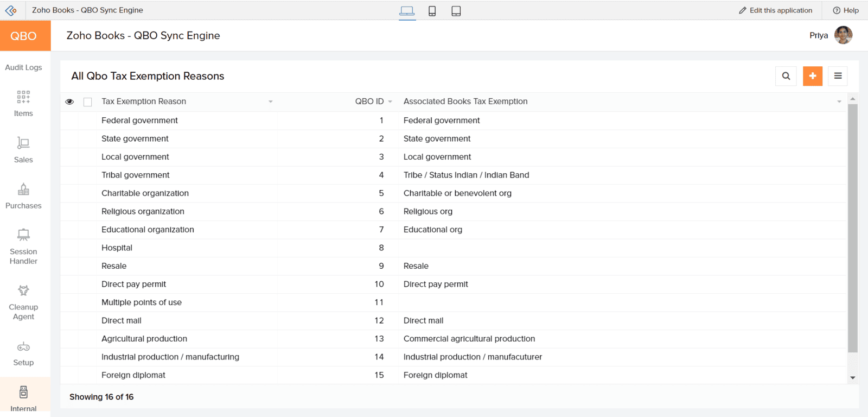
Task: Open the Purchases sidebar section
Action: (x=23, y=197)
